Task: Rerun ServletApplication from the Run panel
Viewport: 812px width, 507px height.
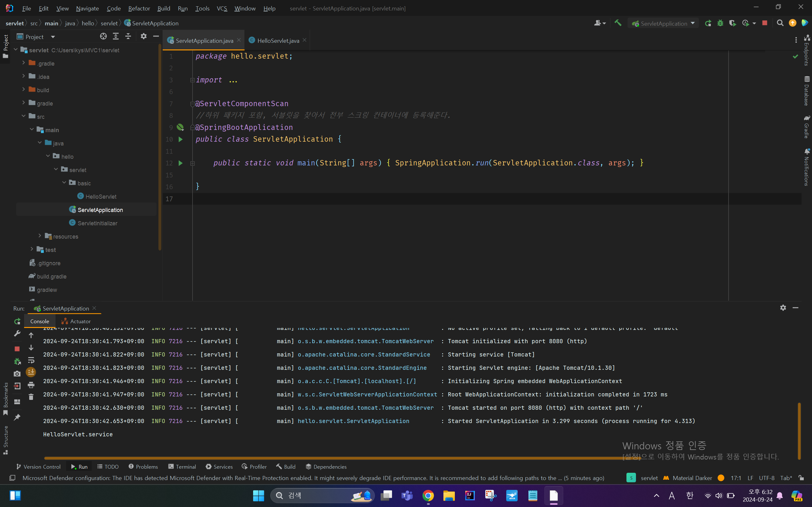Action: click(x=17, y=321)
